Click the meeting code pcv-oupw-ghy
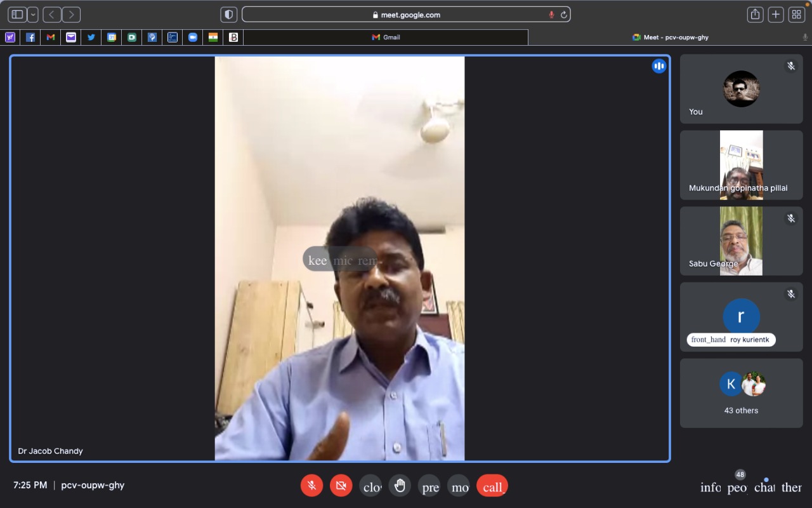The width and height of the screenshot is (812, 508). coord(93,485)
